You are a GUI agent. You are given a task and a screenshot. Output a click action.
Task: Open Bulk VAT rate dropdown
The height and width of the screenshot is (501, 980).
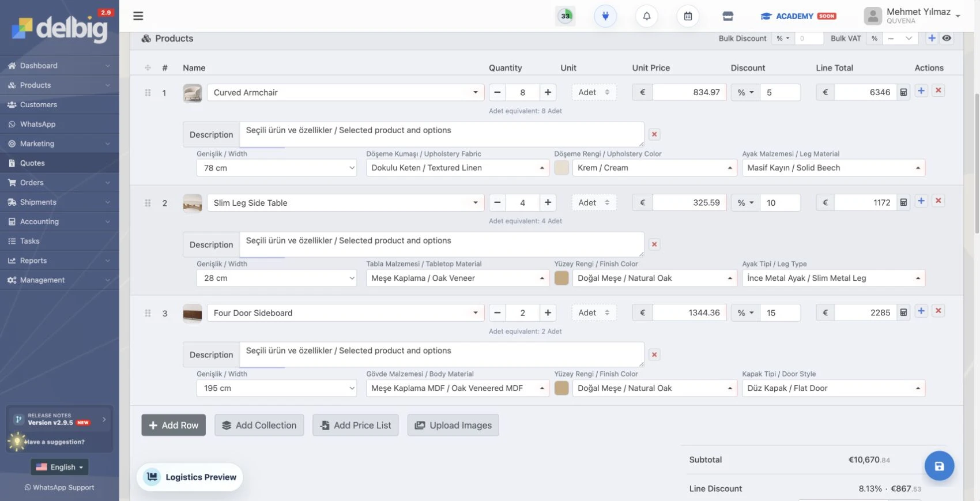pos(900,38)
